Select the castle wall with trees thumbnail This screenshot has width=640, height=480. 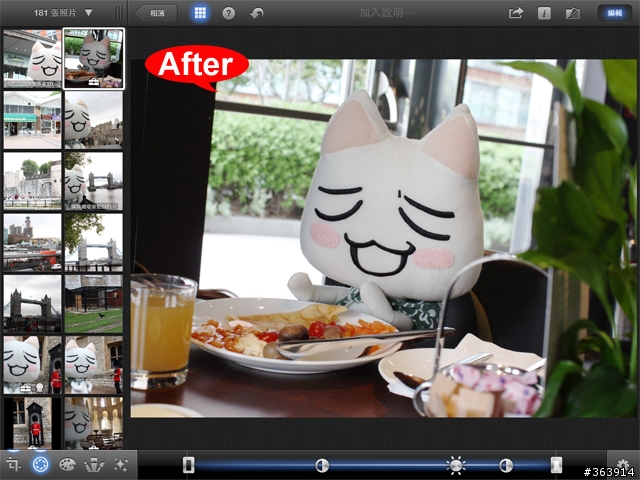(32, 181)
